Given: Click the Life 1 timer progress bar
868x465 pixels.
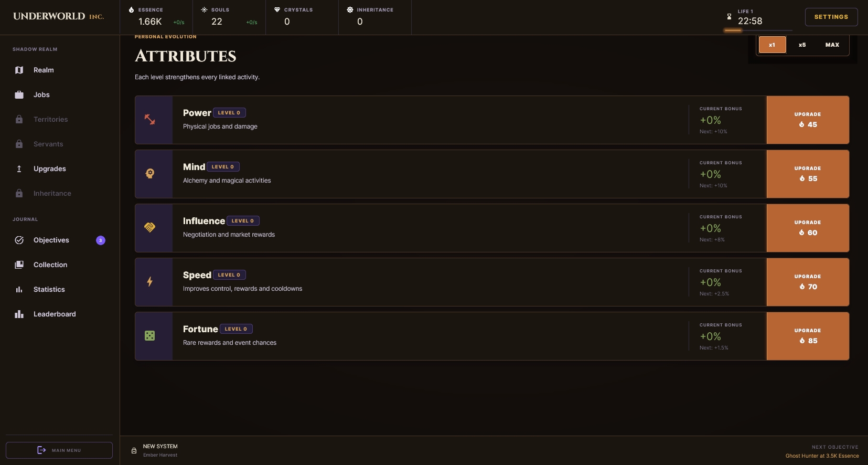Looking at the screenshot, I should 758,30.
